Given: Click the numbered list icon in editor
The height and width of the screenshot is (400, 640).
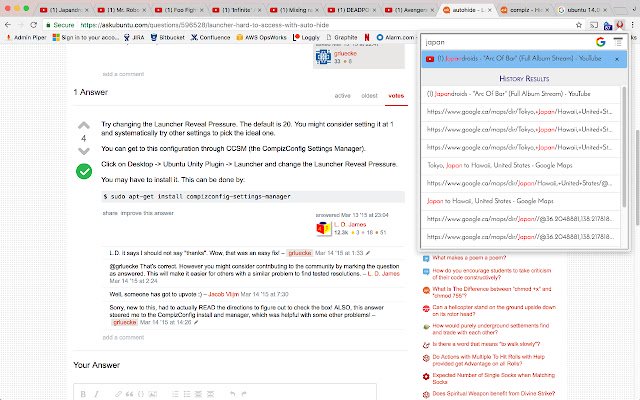Looking at the screenshot, I should point(175,394).
